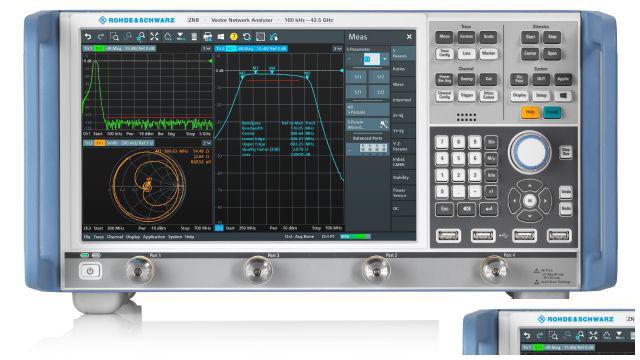640x360 pixels.
Task: Click the All S-Params button
Action: point(367,110)
